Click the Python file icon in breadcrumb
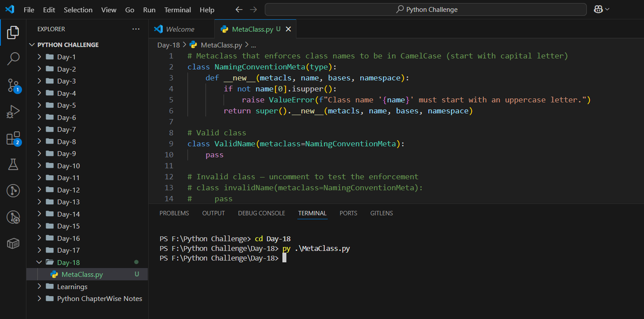 click(x=193, y=44)
